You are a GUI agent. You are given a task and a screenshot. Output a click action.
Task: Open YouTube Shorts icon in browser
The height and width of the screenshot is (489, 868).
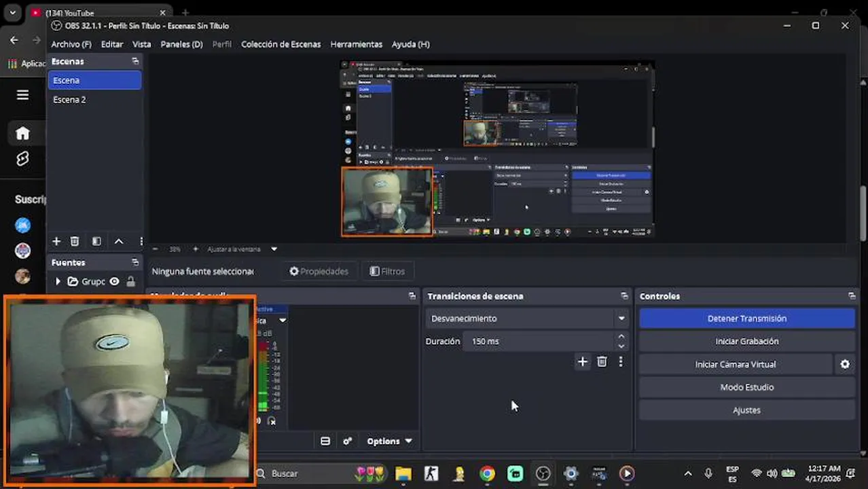coord(22,159)
